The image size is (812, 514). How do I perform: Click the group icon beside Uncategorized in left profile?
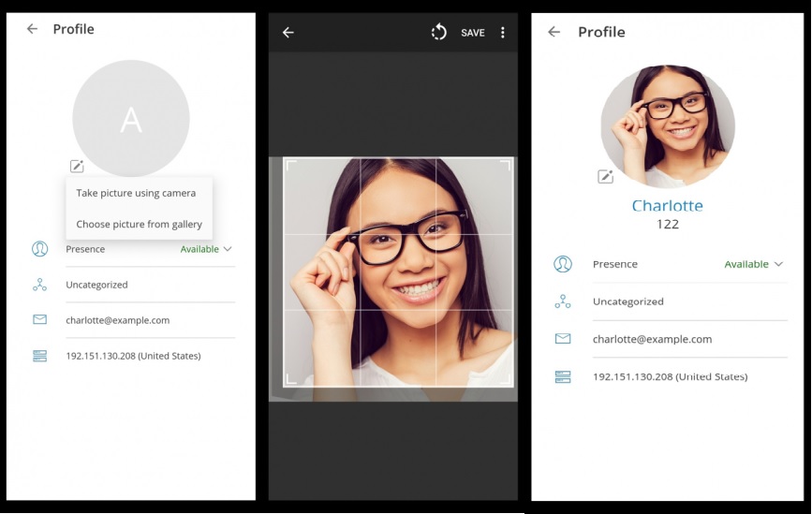[x=40, y=285]
